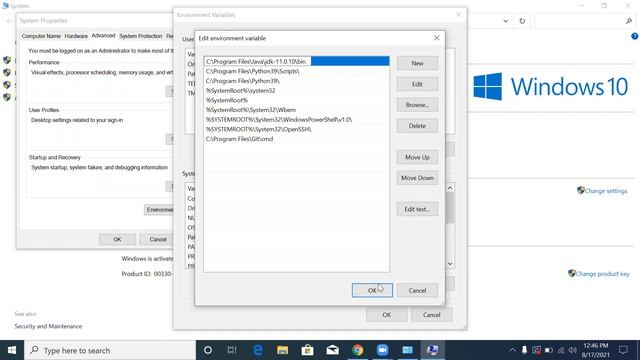640x360 pixels.
Task: Click OK in Environment Variables window
Action: [387, 315]
